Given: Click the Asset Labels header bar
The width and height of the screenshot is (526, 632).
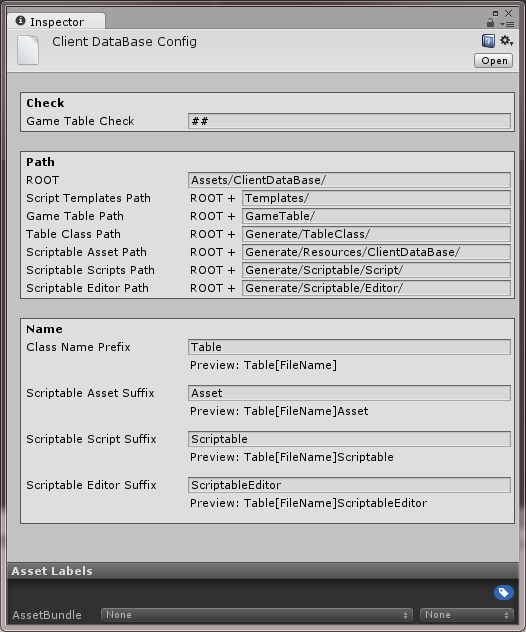Looking at the screenshot, I should pyautogui.click(x=263, y=571).
